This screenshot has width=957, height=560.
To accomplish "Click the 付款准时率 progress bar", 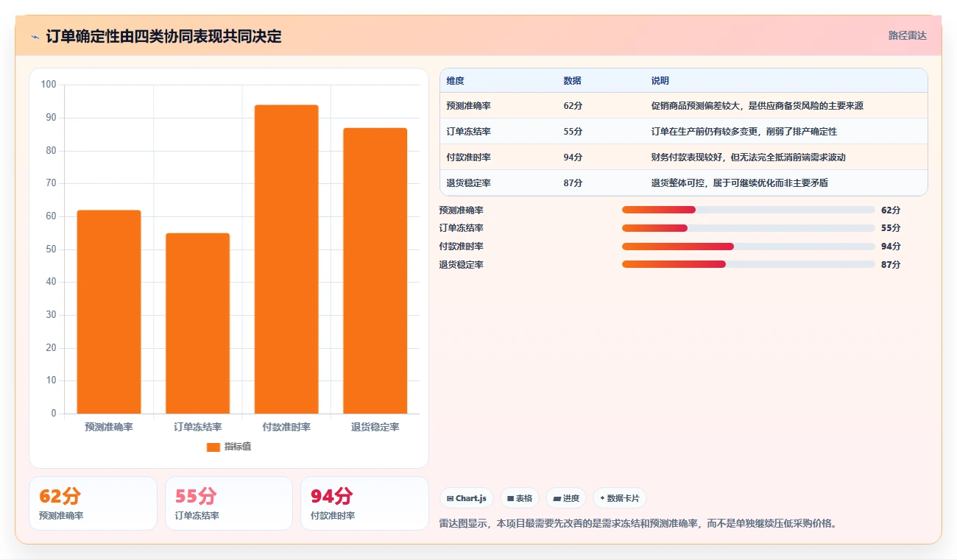I will [748, 247].
